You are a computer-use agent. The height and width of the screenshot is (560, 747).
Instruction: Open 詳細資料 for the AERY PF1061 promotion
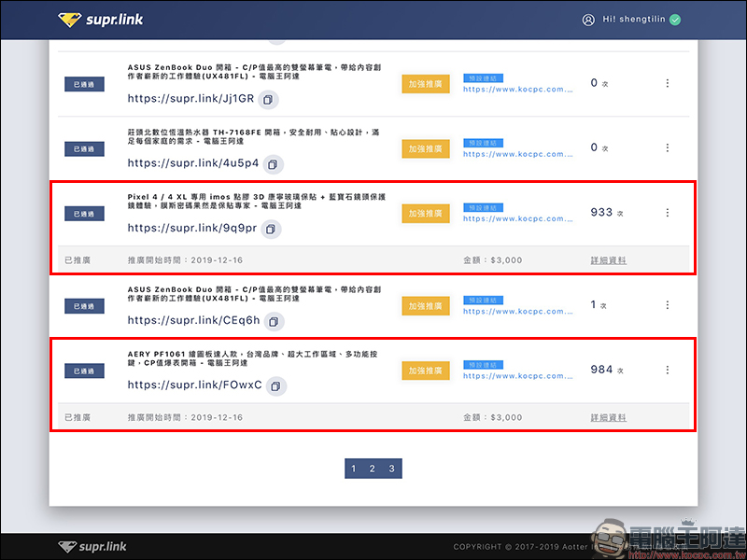[609, 417]
